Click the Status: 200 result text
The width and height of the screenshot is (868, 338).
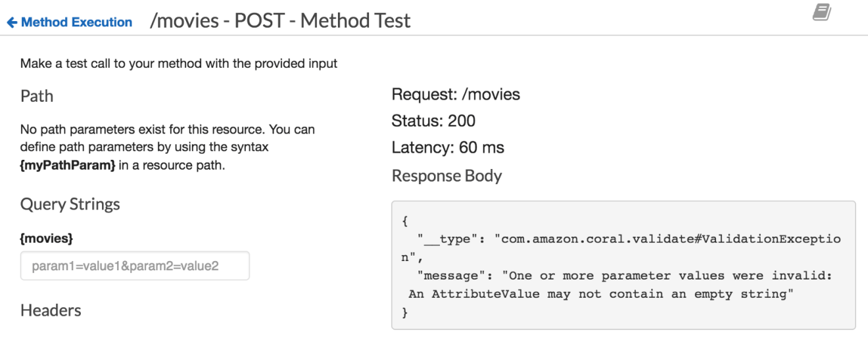(433, 121)
